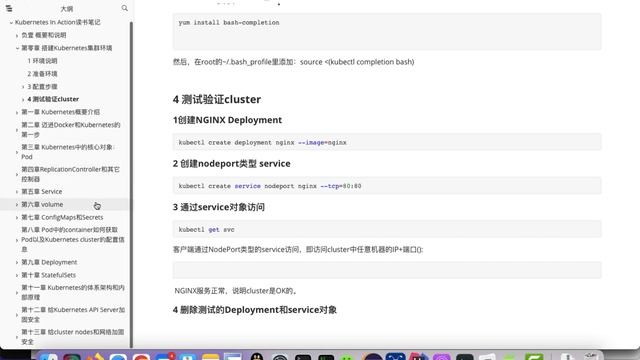This screenshot has height=360, width=640.
Task: Open the outline search magnifier icon
Action: [124, 8]
